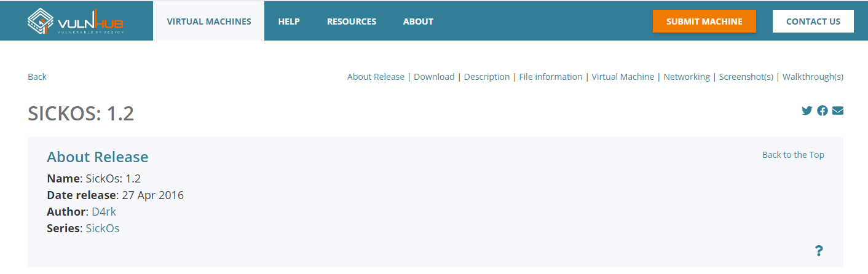Jump to the Networking section

click(x=687, y=77)
